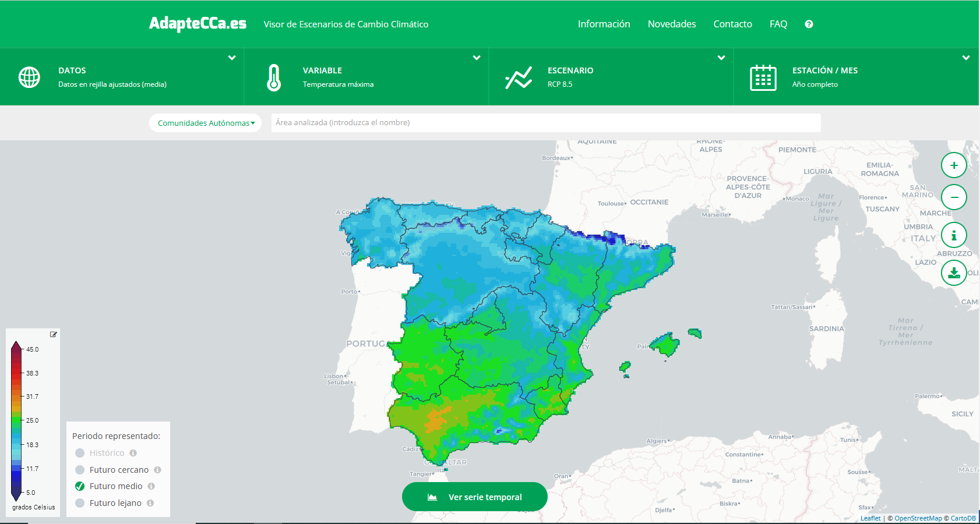Image resolution: width=980 pixels, height=524 pixels.
Task: Open the Novedades menu item
Action: [672, 24]
